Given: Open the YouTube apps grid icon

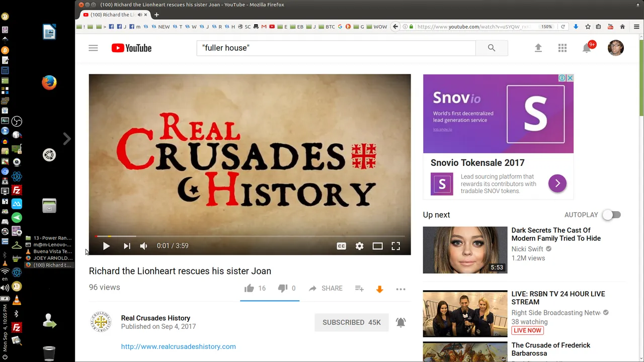Looking at the screenshot, I should click(x=562, y=48).
